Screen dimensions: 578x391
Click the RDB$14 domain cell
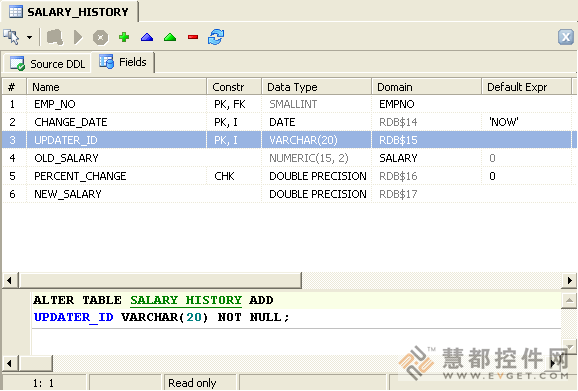click(x=426, y=122)
